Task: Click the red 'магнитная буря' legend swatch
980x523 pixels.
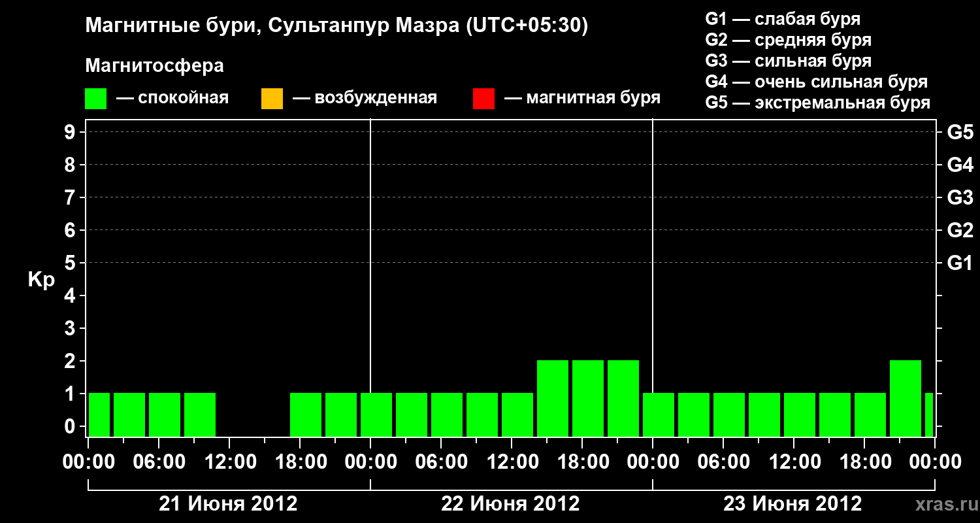Action: click(x=483, y=99)
